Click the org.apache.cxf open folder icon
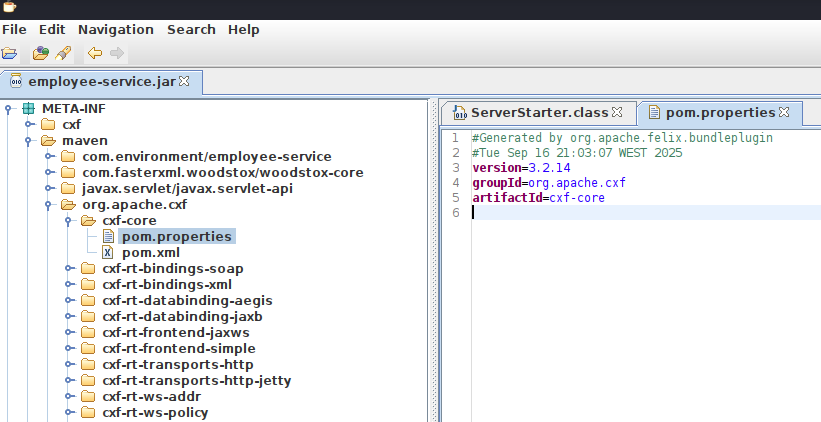821x422 pixels. (x=68, y=205)
